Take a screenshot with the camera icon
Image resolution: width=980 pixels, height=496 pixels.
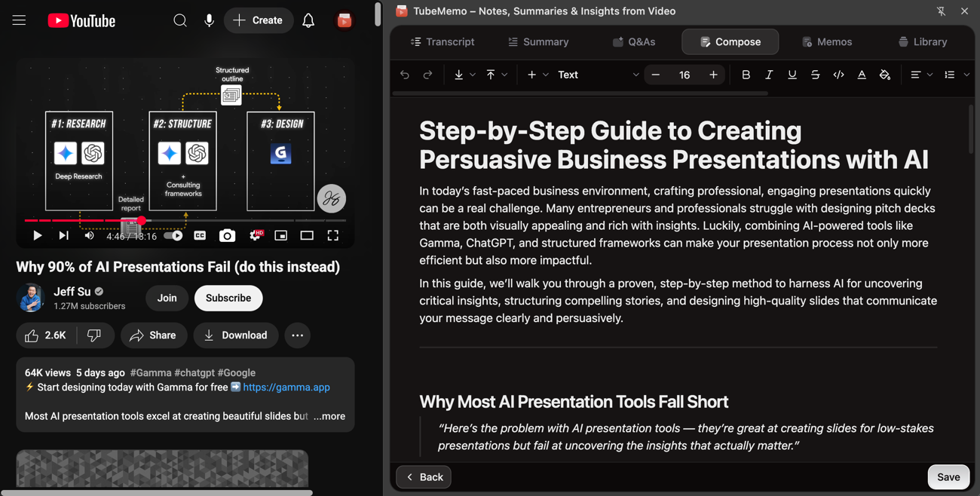point(227,235)
